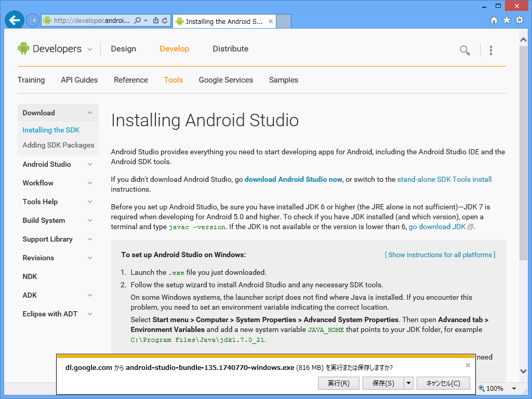This screenshot has height=399, width=532.
Task: Refresh the page with the reload icon
Action: tap(165, 20)
